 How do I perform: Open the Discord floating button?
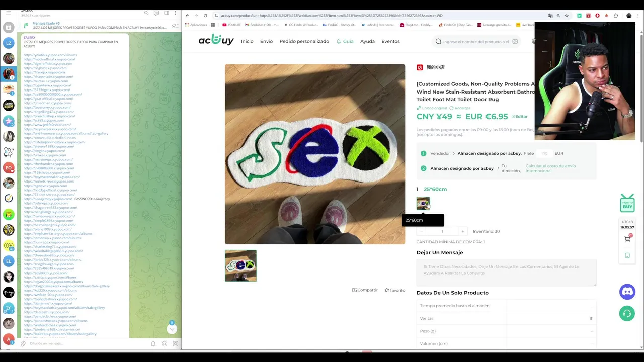[x=627, y=291]
